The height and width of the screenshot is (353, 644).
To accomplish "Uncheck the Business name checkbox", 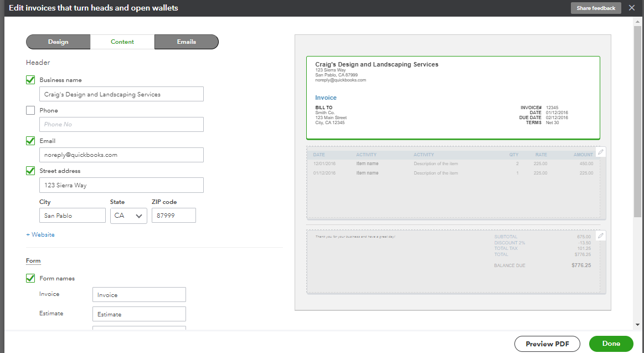I will tap(30, 80).
